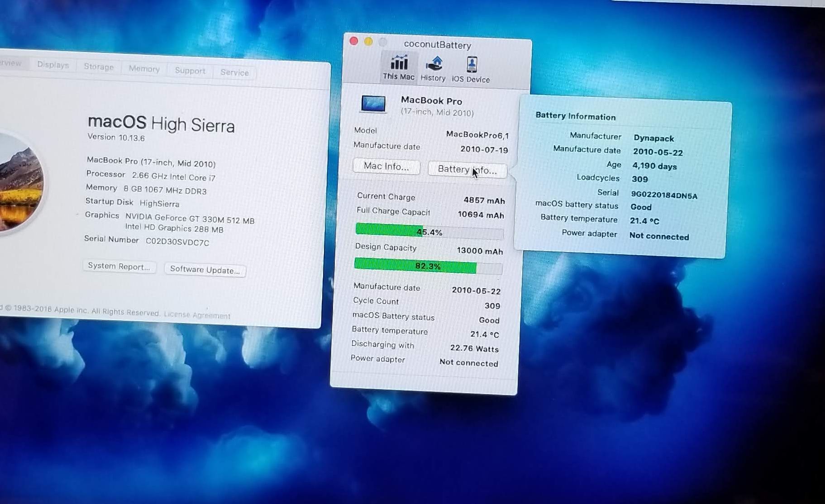Select the Memory tab
This screenshot has width=825, height=504.
144,69
